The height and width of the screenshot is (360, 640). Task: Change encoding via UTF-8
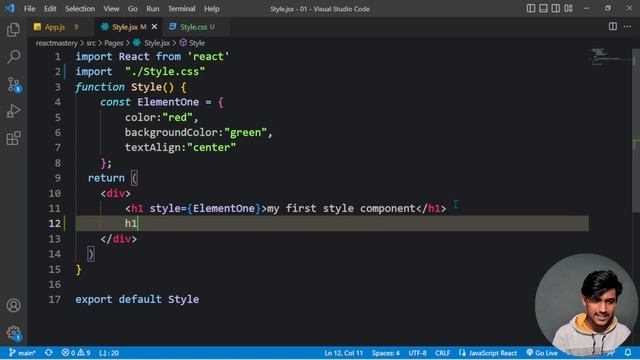click(417, 353)
